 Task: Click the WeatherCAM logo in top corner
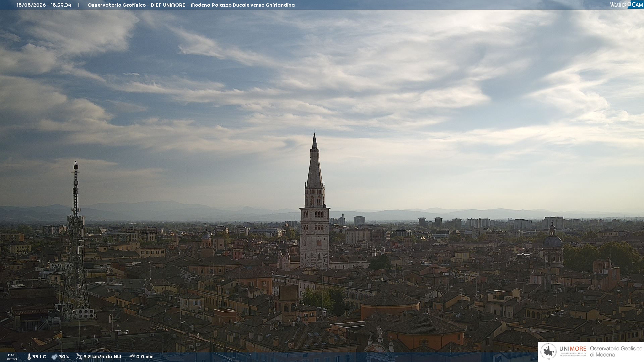point(626,4)
